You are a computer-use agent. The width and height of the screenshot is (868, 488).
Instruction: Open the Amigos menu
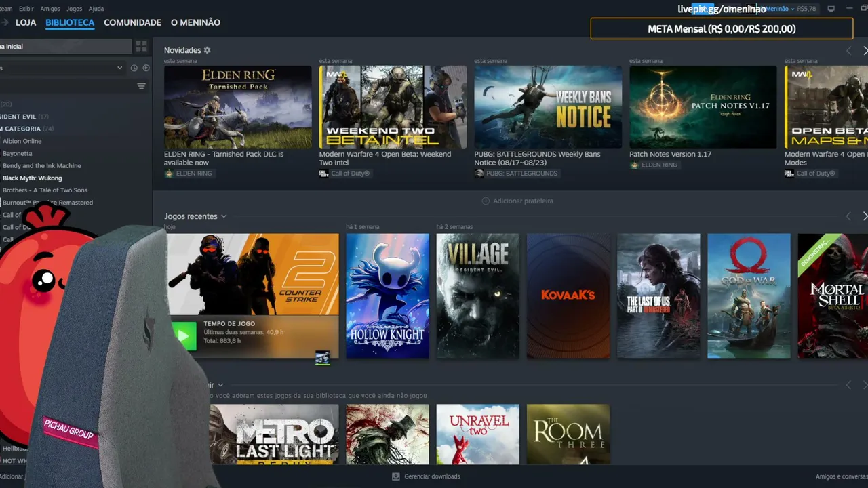click(50, 9)
